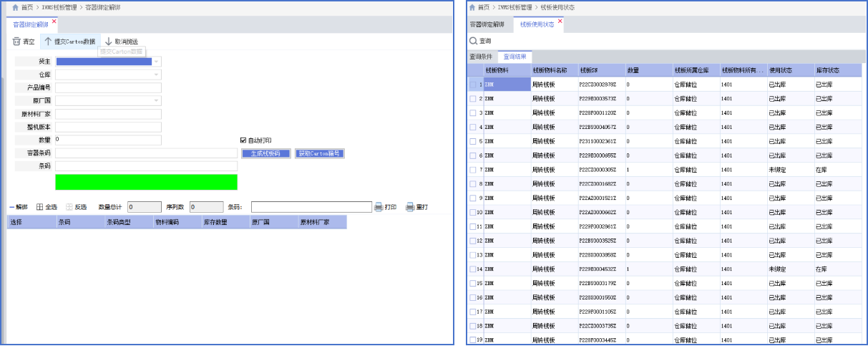This screenshot has height=346, width=868.
Task: Open the 原厂国 dropdown
Action: point(157,101)
